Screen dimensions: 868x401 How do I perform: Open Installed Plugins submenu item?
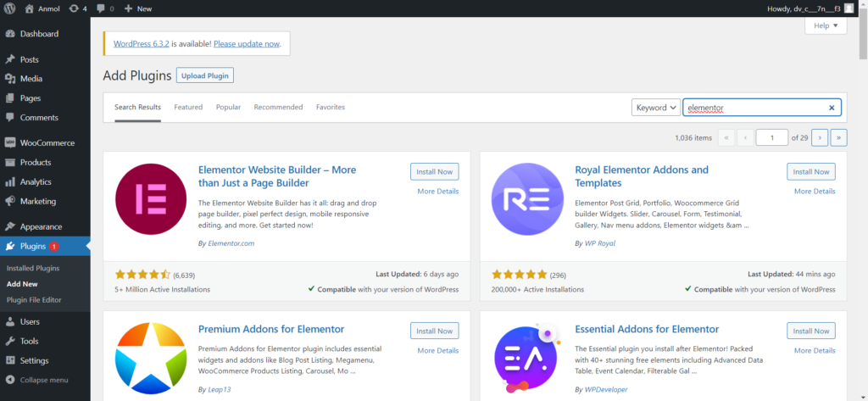pyautogui.click(x=33, y=268)
